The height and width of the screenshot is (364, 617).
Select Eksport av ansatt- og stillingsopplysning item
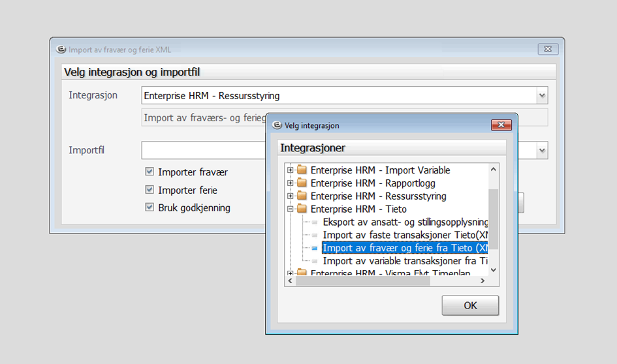click(x=405, y=222)
